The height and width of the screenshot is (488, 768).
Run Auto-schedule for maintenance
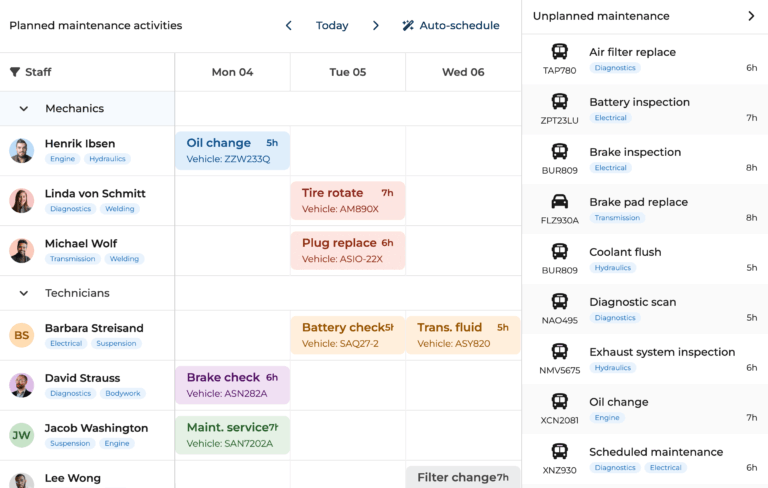click(450, 26)
